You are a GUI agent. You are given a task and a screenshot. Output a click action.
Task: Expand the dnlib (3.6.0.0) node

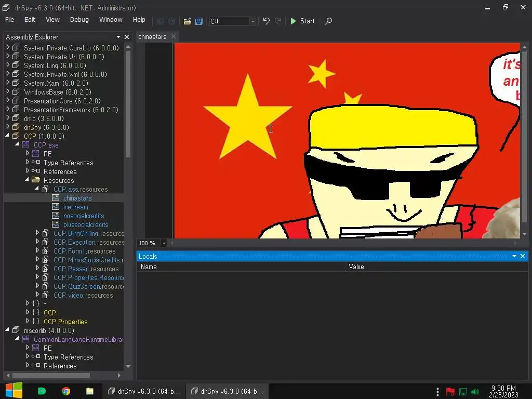tap(8, 118)
